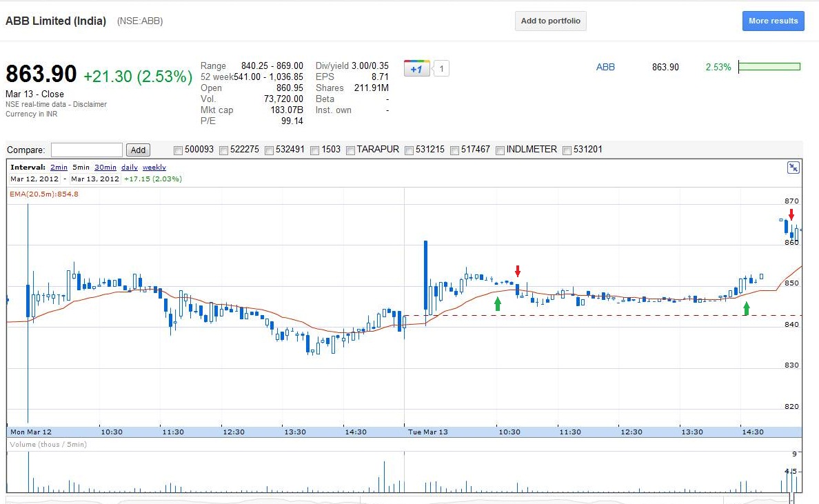The width and height of the screenshot is (819, 504).
Task: Enable the 532491 compare checkbox
Action: (269, 150)
